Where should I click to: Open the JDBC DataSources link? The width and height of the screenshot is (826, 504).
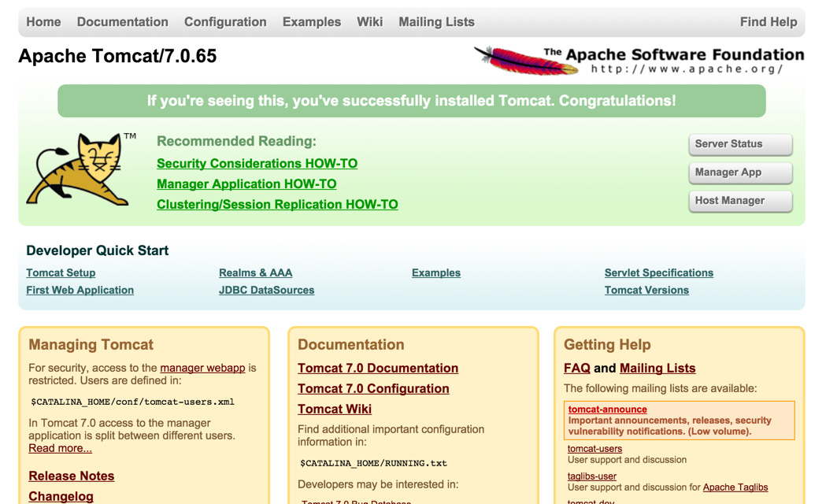pyautogui.click(x=267, y=290)
